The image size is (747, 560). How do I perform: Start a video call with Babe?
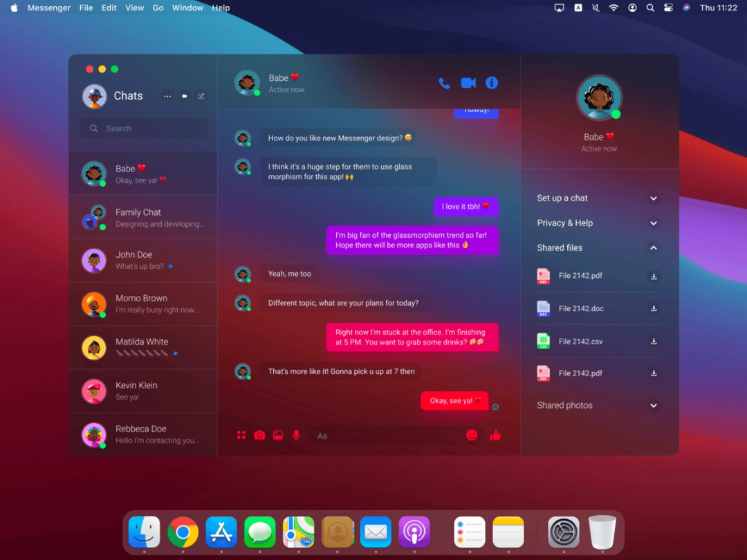click(468, 83)
